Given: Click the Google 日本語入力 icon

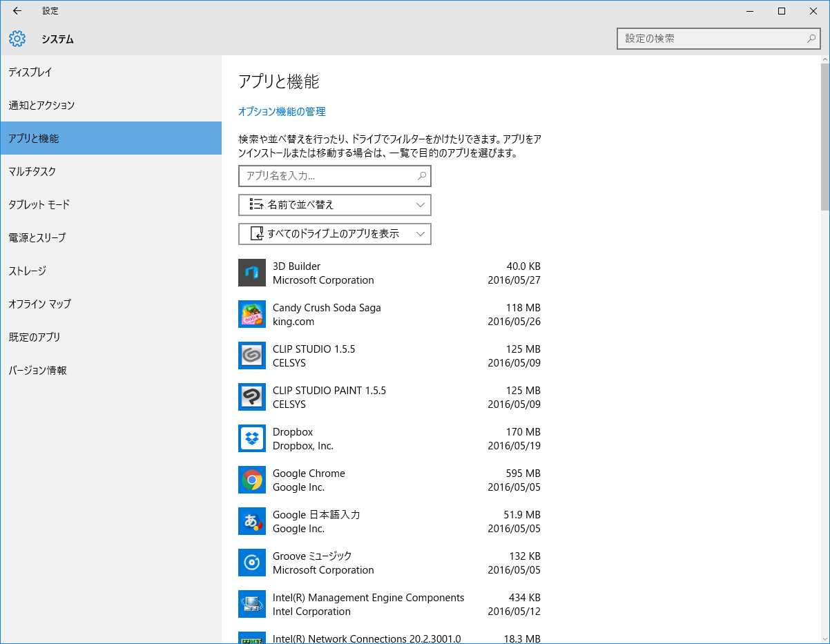Looking at the screenshot, I should coord(252,521).
